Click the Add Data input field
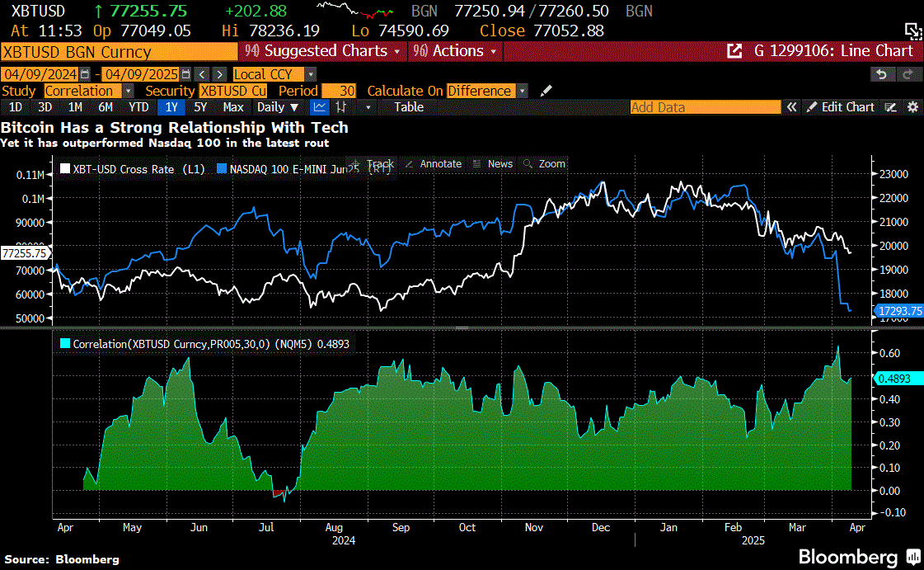 click(x=706, y=107)
